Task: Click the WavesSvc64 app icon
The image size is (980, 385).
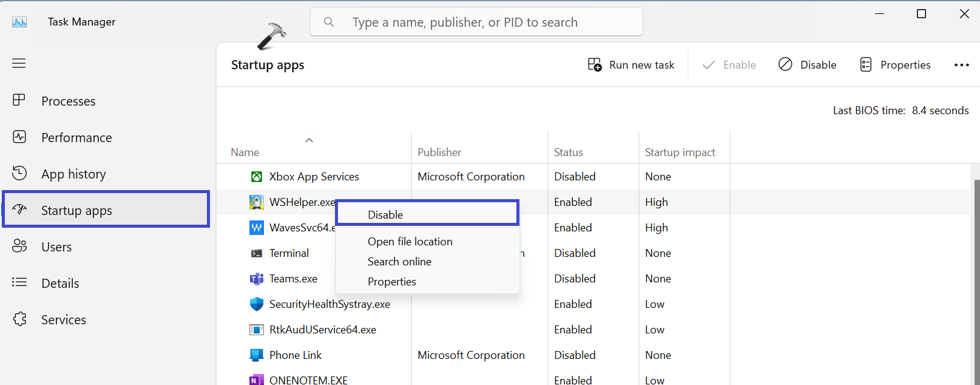Action: point(257,228)
